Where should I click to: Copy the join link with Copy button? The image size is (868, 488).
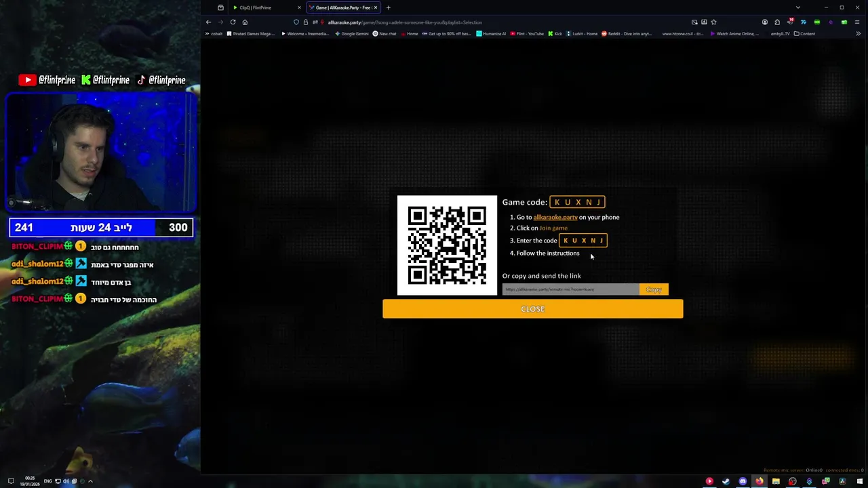pyautogui.click(x=654, y=289)
